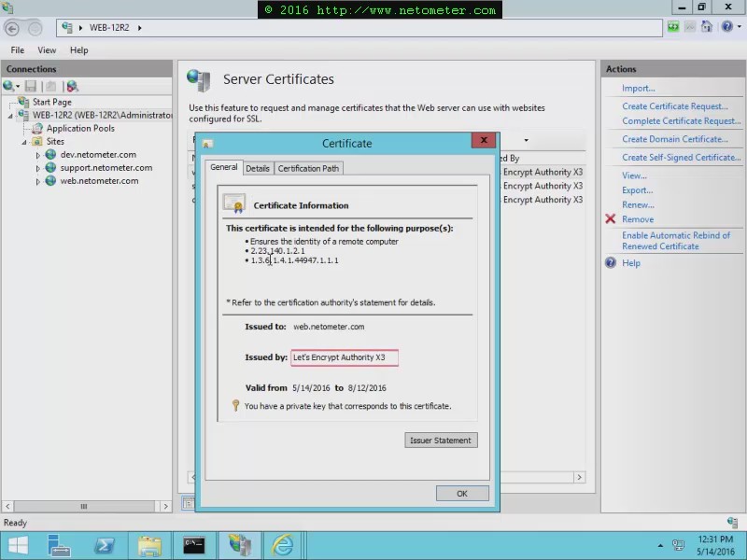Click the Delete Connection icon in Connections toolbar
Image resolution: width=747 pixels, height=560 pixels.
[x=73, y=86]
